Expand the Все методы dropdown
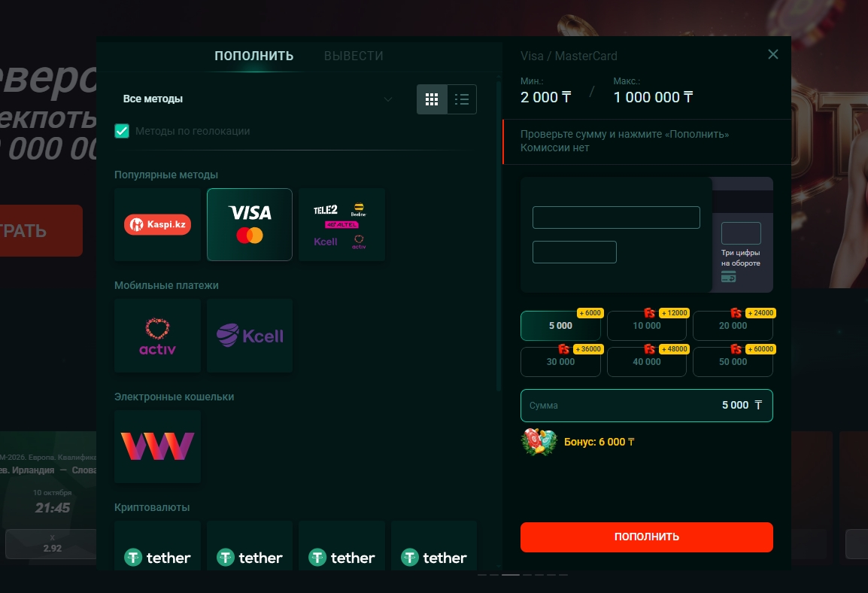The width and height of the screenshot is (868, 593). point(257,99)
